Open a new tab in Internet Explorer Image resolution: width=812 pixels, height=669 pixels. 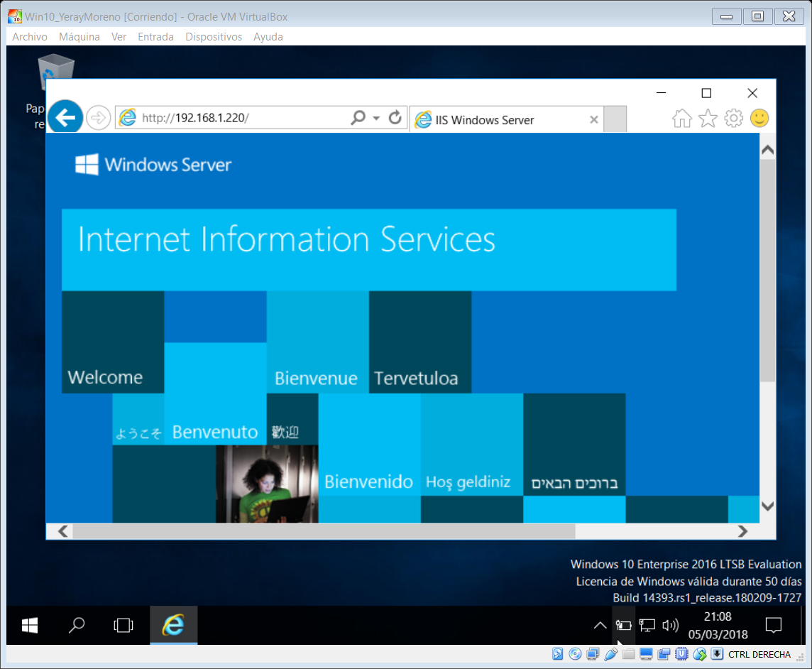click(615, 119)
